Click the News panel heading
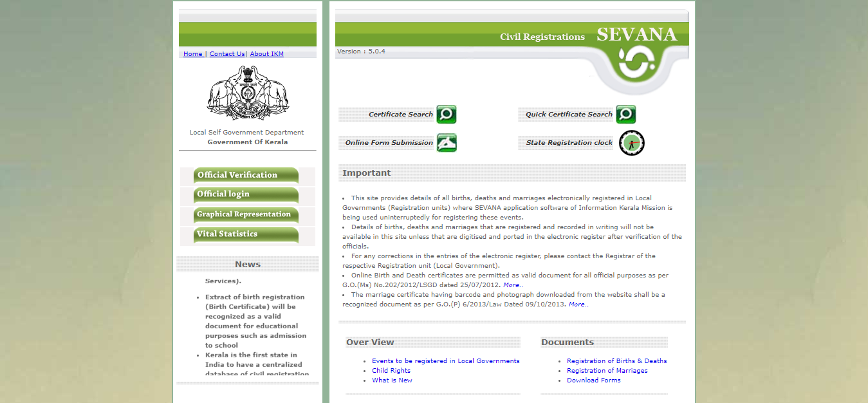This screenshot has width=868, height=403. pyautogui.click(x=248, y=265)
